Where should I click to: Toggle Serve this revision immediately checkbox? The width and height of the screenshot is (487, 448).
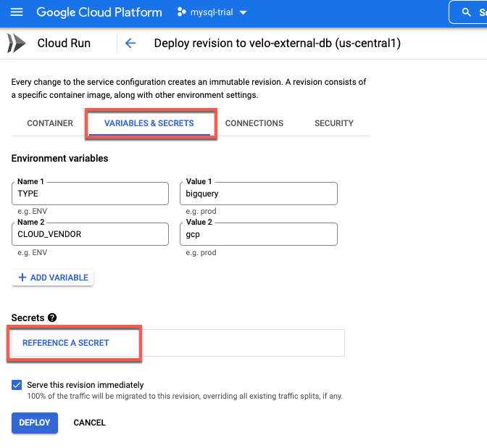coord(17,385)
